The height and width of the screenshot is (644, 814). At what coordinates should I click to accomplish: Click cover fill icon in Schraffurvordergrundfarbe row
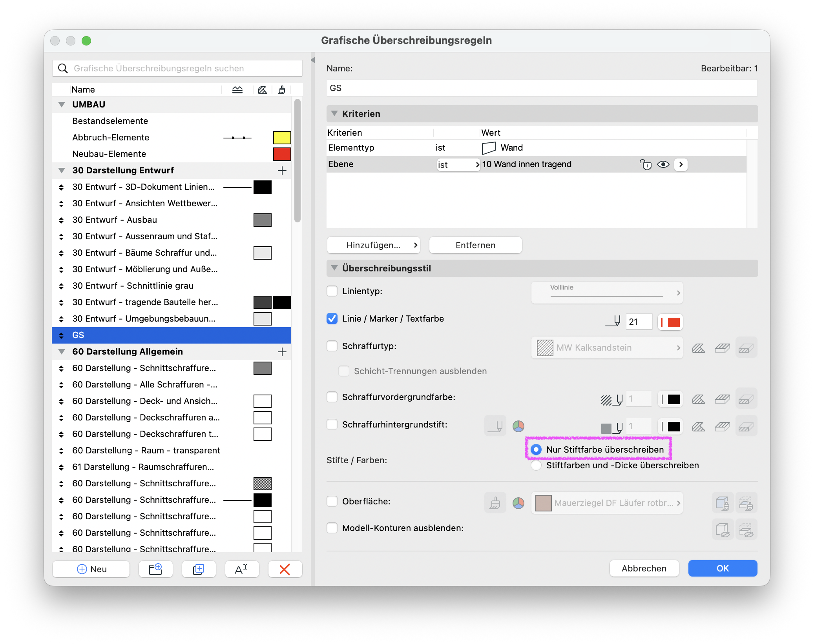(722, 399)
